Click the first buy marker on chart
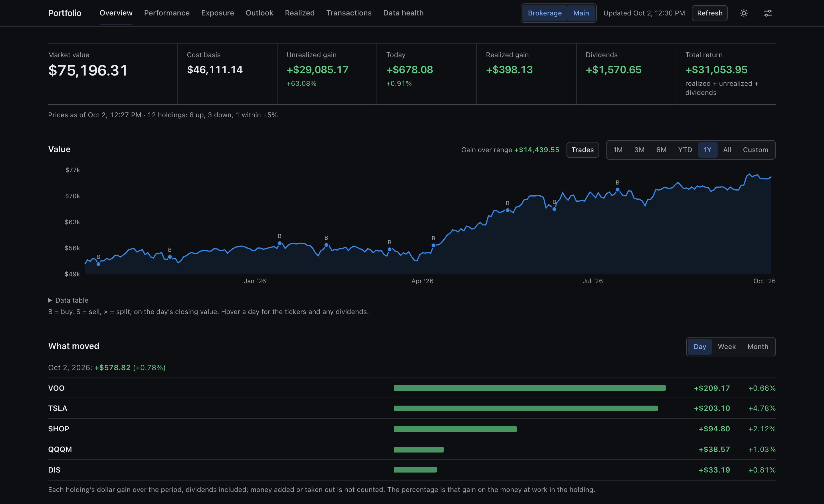This screenshot has width=824, height=504. point(98,264)
